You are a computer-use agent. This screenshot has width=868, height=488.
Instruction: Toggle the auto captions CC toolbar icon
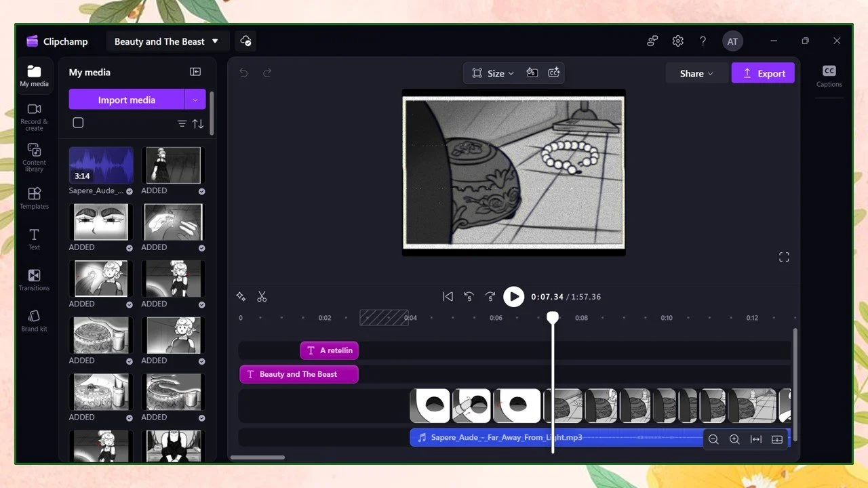[554, 73]
